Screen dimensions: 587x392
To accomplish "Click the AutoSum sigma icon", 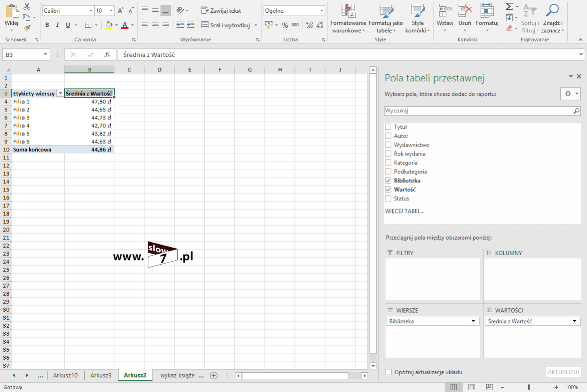I will pyautogui.click(x=509, y=7).
